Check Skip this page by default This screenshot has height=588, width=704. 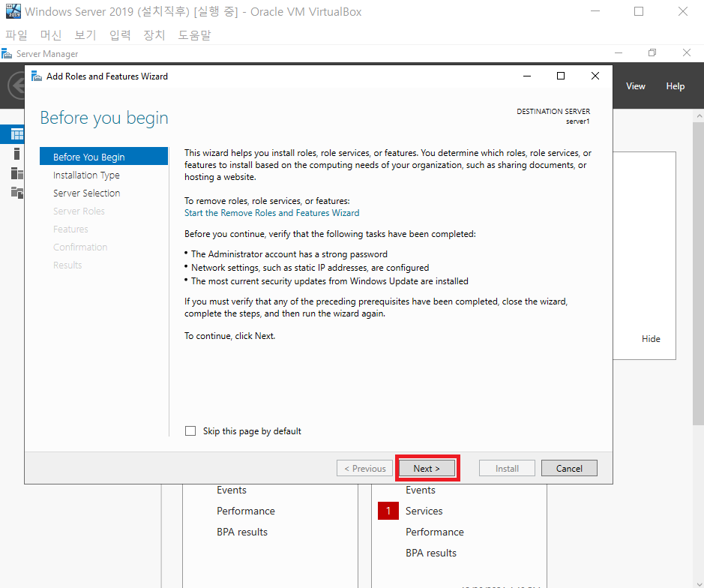pos(190,430)
